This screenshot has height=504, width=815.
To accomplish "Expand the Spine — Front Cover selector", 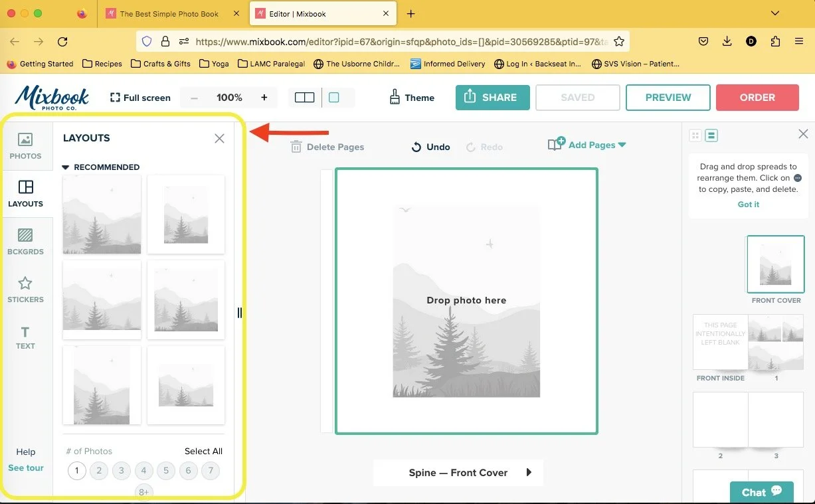I will 529,473.
